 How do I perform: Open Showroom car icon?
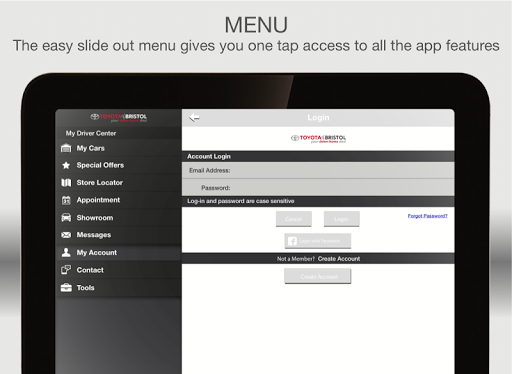[x=66, y=218]
